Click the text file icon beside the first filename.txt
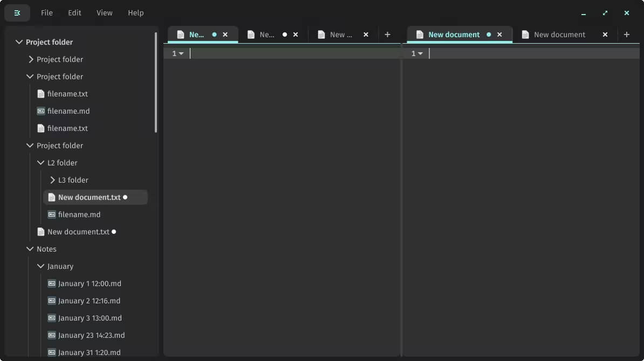Image resolution: width=644 pixels, height=361 pixels. [x=41, y=93]
